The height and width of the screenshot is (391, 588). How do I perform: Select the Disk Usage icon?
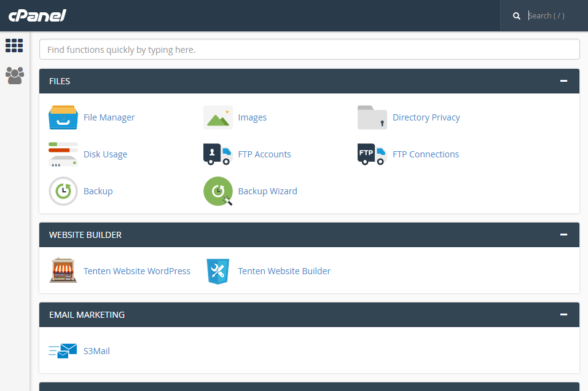click(63, 154)
